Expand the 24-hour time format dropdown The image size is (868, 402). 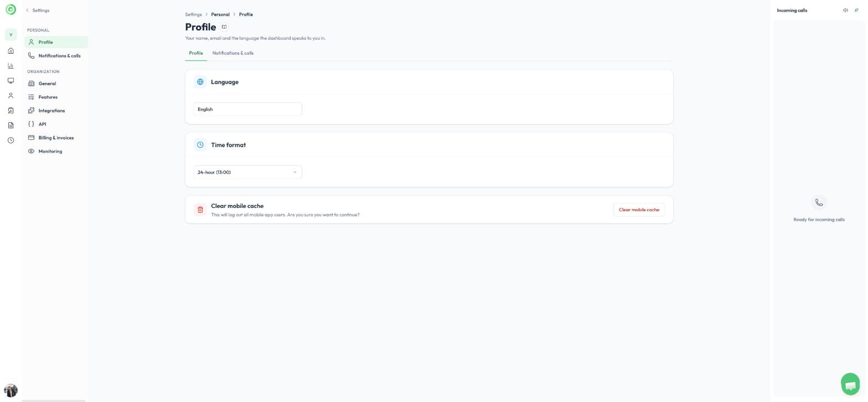[x=247, y=173]
